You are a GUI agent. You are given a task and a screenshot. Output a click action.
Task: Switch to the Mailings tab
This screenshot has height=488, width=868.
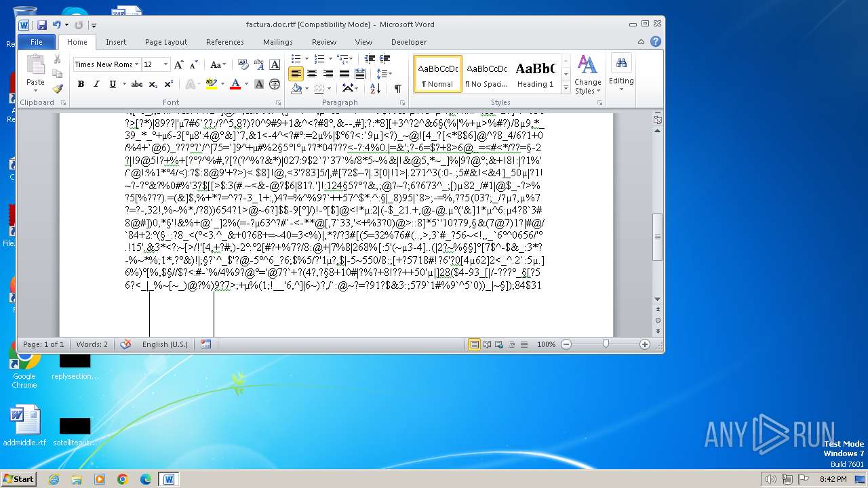[278, 42]
